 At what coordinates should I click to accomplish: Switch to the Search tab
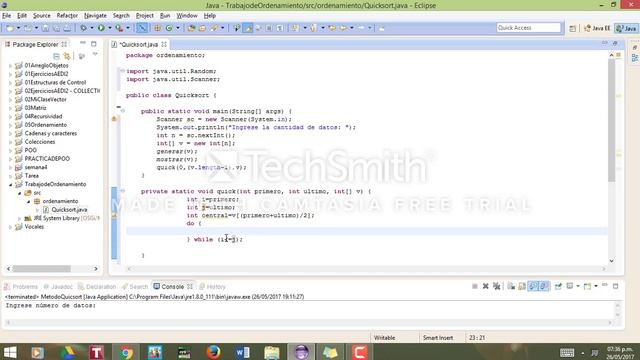(135, 287)
